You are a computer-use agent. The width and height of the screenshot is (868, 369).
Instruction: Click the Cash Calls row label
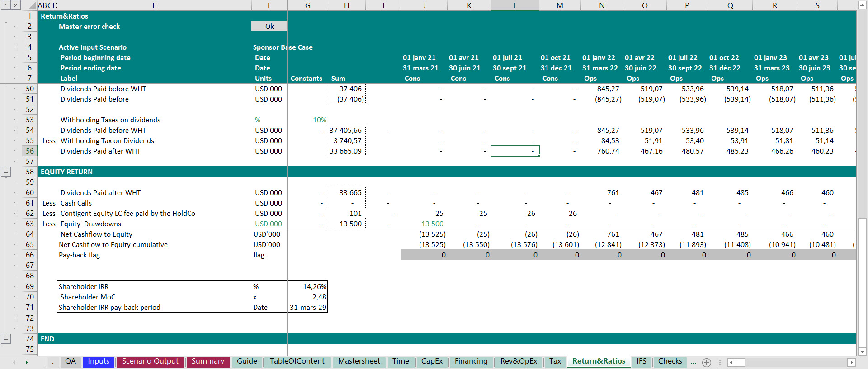pyautogui.click(x=76, y=203)
